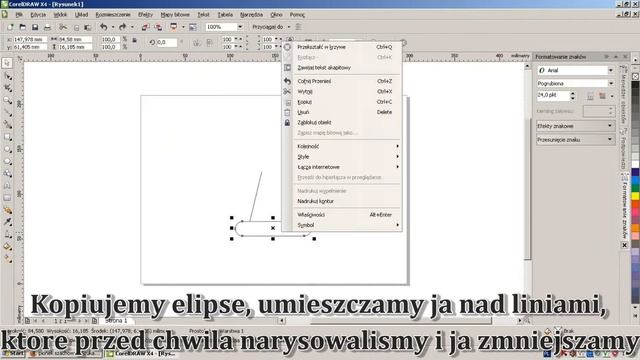Open the Arial font dropdown

click(611, 70)
